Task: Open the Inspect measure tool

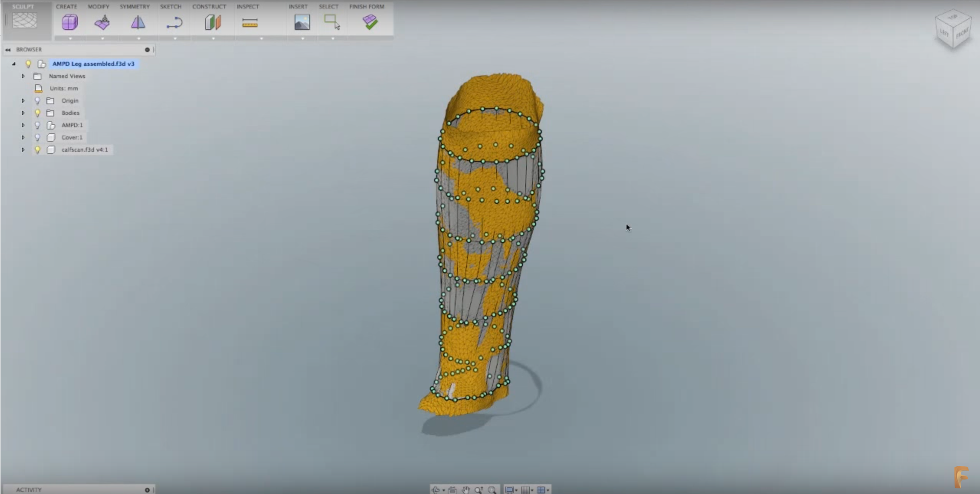Action: (250, 22)
